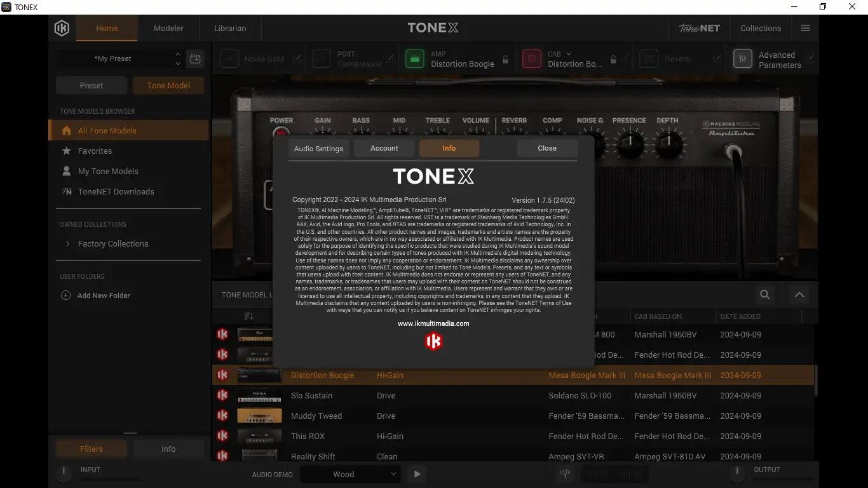The image size is (868, 488).
Task: Open the CAB type dropdown arrow
Action: [x=569, y=54]
